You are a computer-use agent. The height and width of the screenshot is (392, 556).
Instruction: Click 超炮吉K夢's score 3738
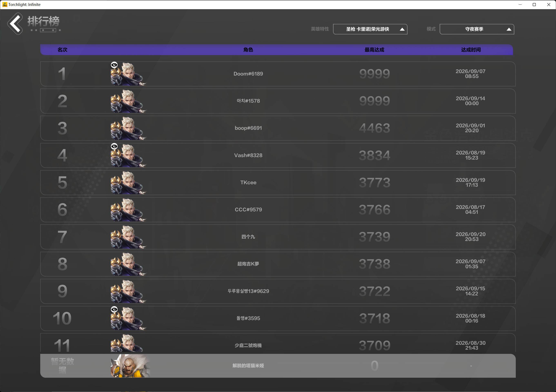tap(375, 264)
